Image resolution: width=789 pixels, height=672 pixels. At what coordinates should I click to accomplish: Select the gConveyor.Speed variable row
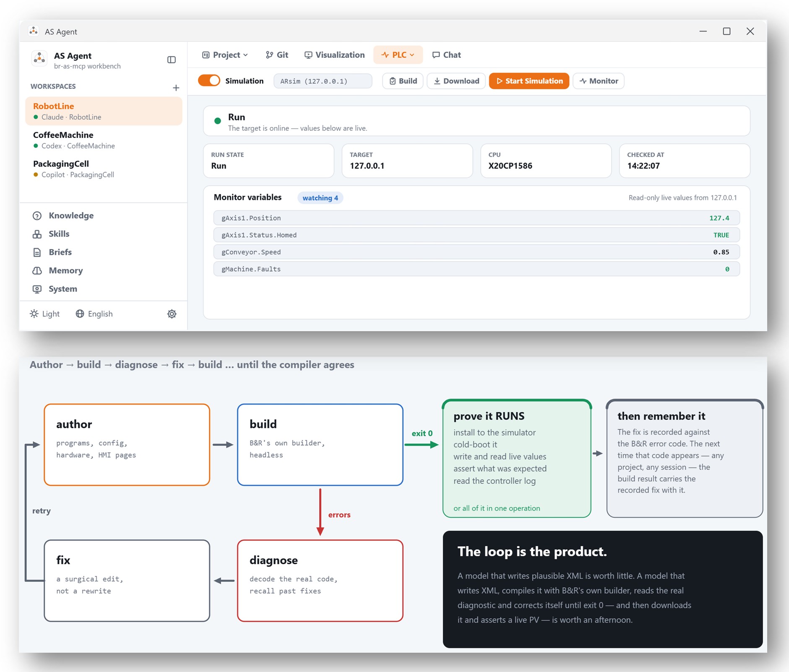[x=477, y=252]
